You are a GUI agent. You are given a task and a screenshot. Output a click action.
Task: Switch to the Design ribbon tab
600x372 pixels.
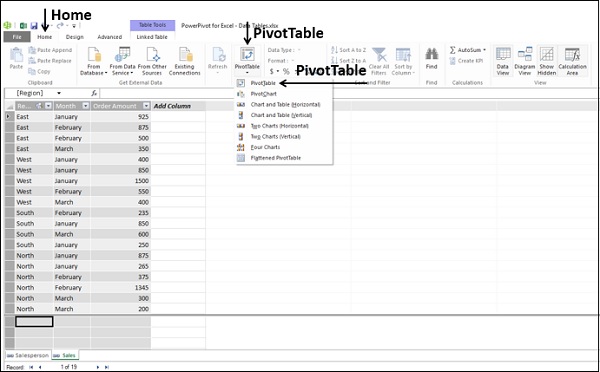(75, 37)
